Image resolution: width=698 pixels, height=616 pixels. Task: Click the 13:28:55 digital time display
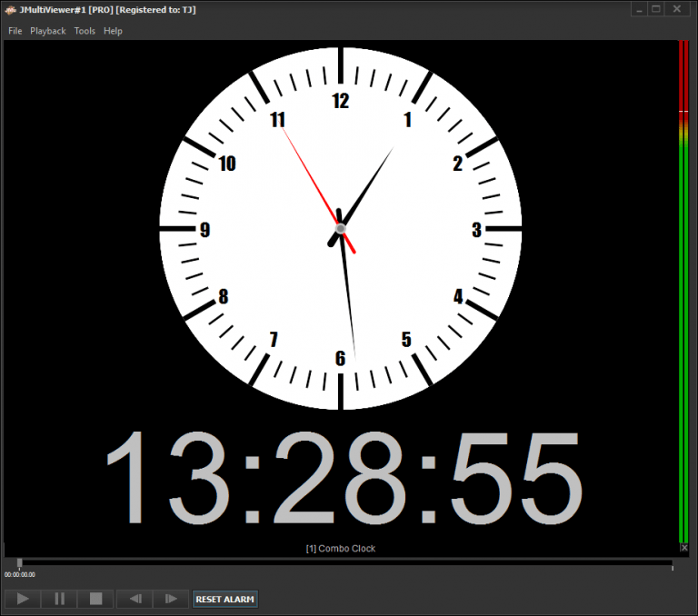344,477
